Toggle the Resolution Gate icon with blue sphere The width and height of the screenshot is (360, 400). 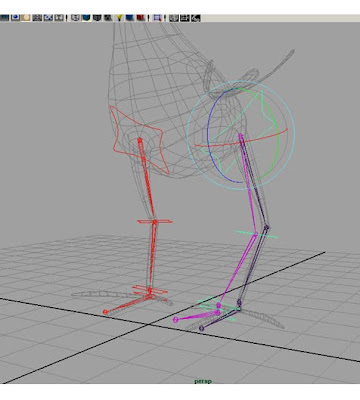tap(15, 18)
